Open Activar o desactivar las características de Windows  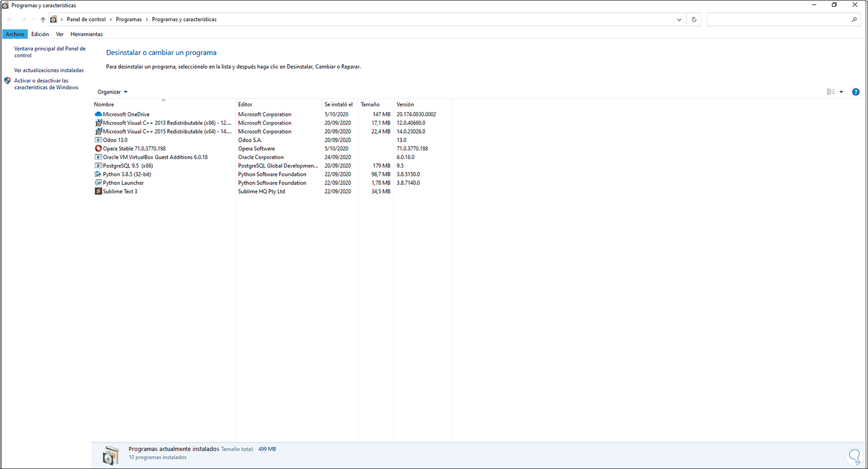[46, 84]
